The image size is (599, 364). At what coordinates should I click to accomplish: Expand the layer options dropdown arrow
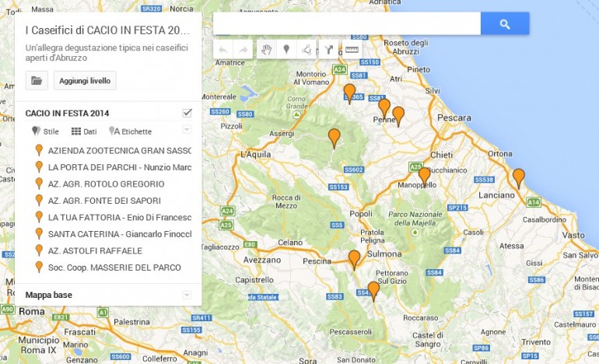point(187,129)
